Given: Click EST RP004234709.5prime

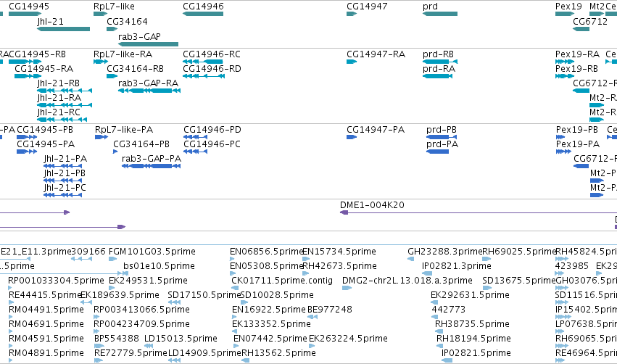Looking at the screenshot, I should tap(96, 331).
